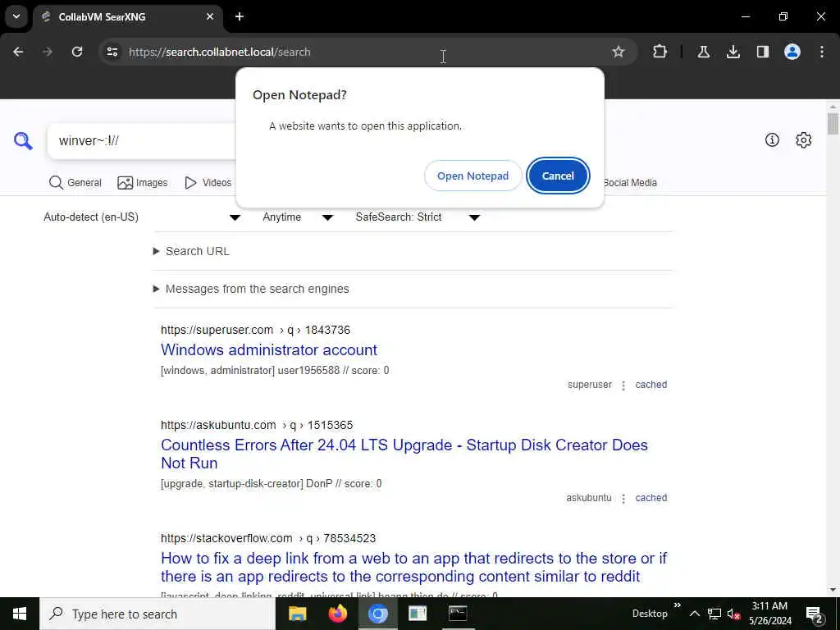Open superuser result three-dot options
Viewport: 840px width, 630px height.
coord(623,386)
